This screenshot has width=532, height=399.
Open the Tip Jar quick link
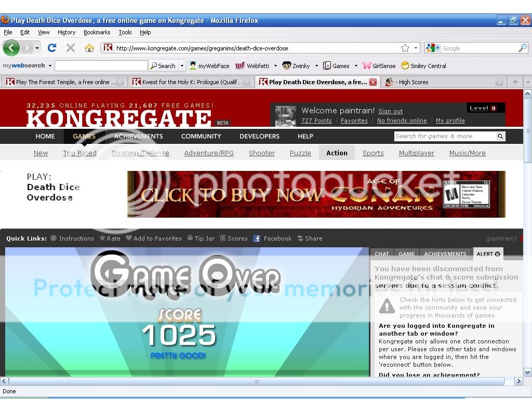point(201,238)
